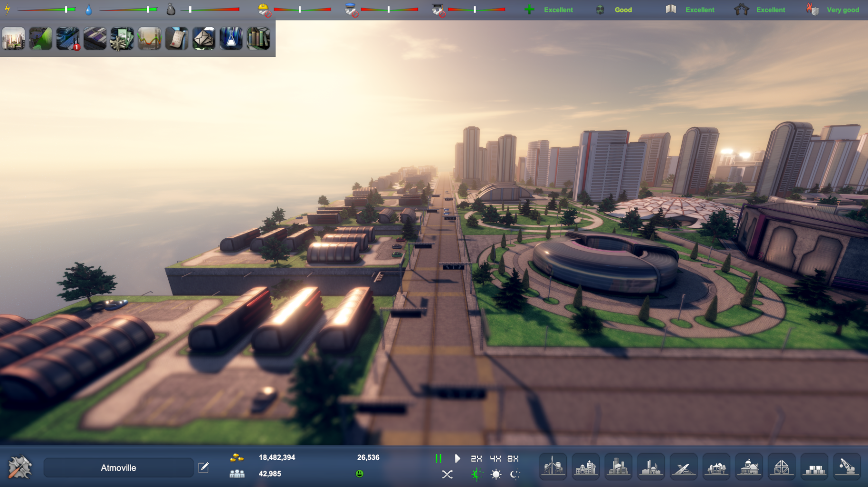The width and height of the screenshot is (868, 487).
Task: Click the open book education icon
Action: [x=671, y=9]
